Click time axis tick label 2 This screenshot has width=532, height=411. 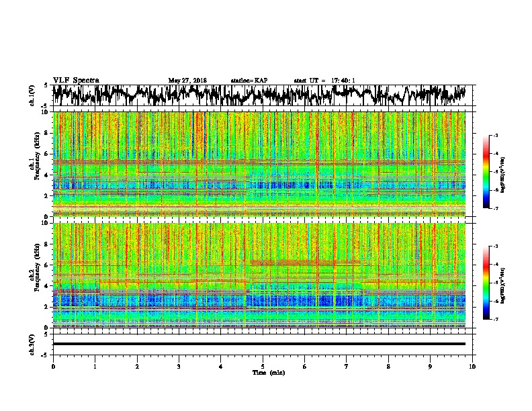[x=137, y=367]
